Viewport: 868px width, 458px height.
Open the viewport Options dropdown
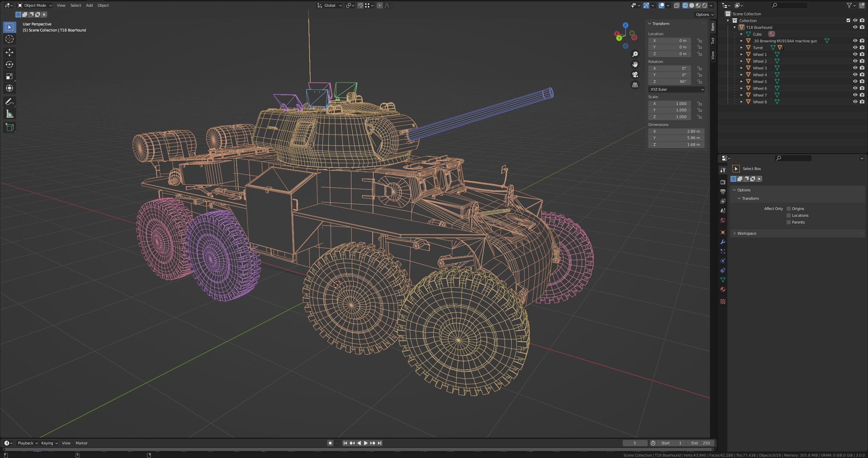[x=705, y=15]
